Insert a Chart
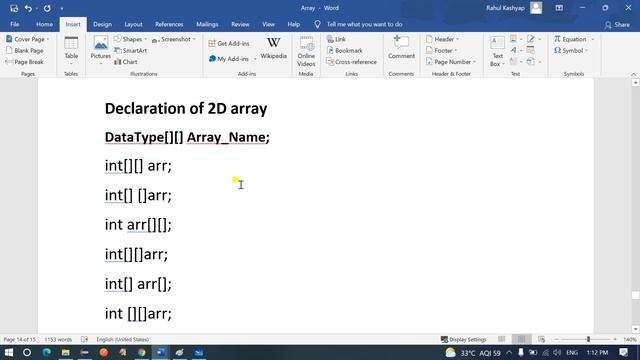Viewport: 640px width, 360px height. tap(126, 62)
